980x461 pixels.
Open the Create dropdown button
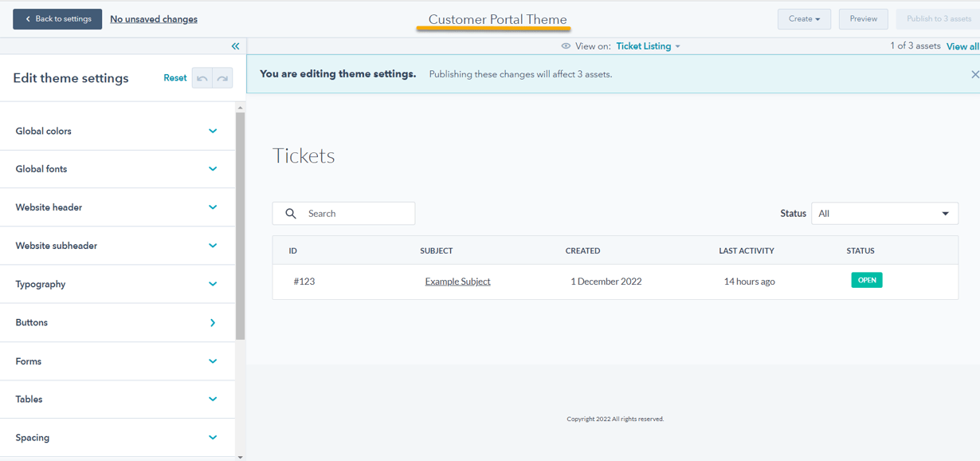[x=804, y=19]
